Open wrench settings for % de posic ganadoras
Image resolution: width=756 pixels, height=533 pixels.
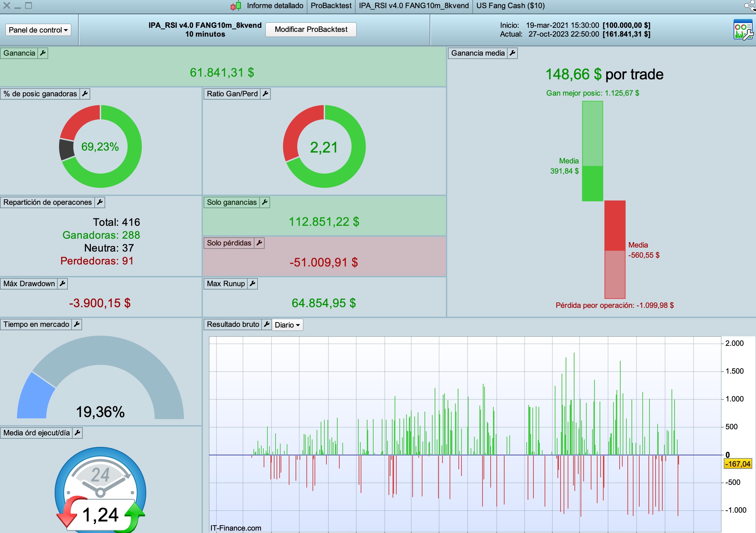point(85,94)
